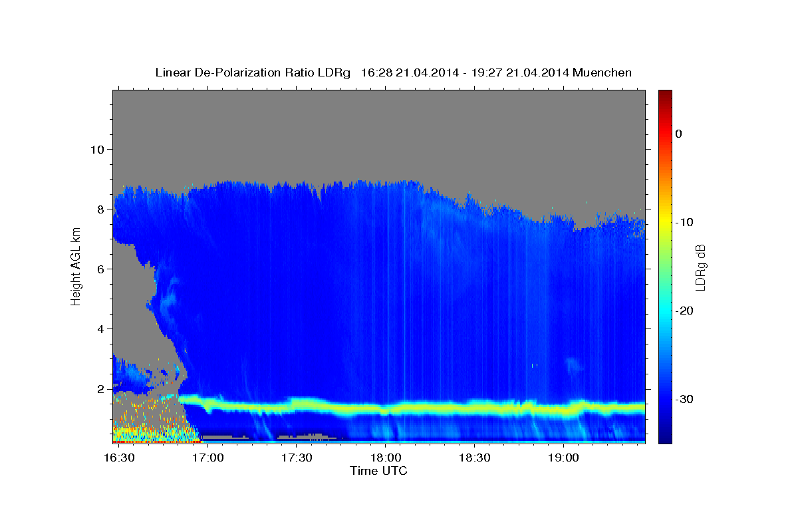This screenshot has height=532, width=798.
Task: Click the Time UTC axis title
Action: click(378, 471)
